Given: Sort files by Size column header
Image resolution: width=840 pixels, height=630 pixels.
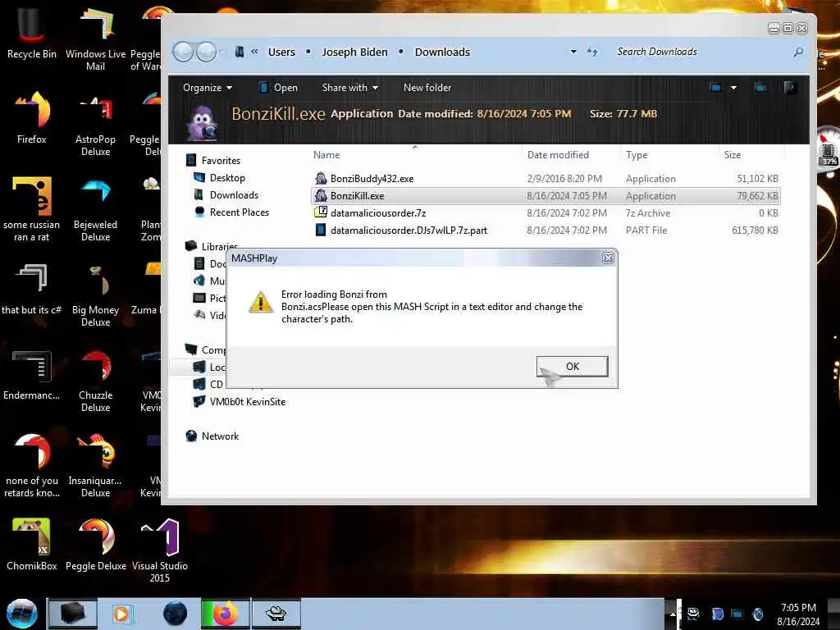Looking at the screenshot, I should coord(733,155).
